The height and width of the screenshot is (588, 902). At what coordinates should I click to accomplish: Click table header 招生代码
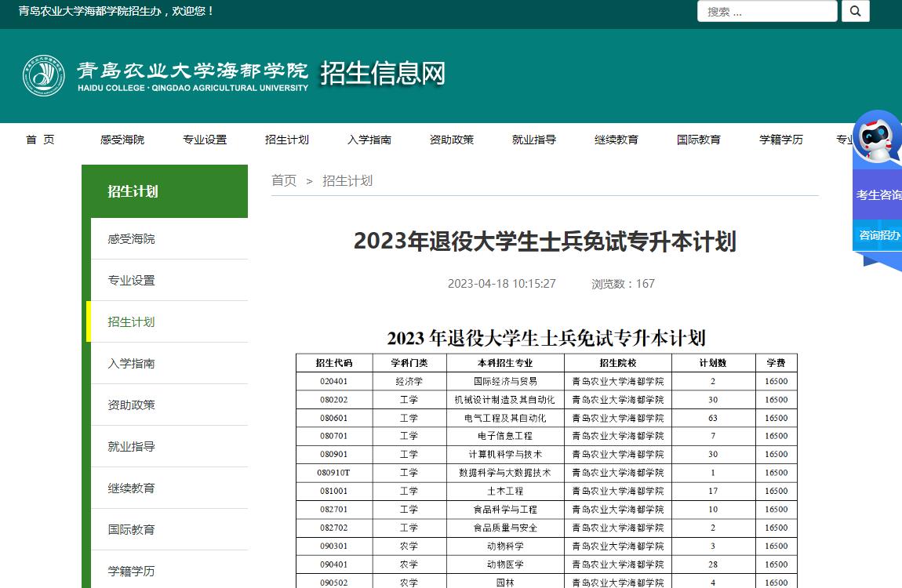(334, 363)
